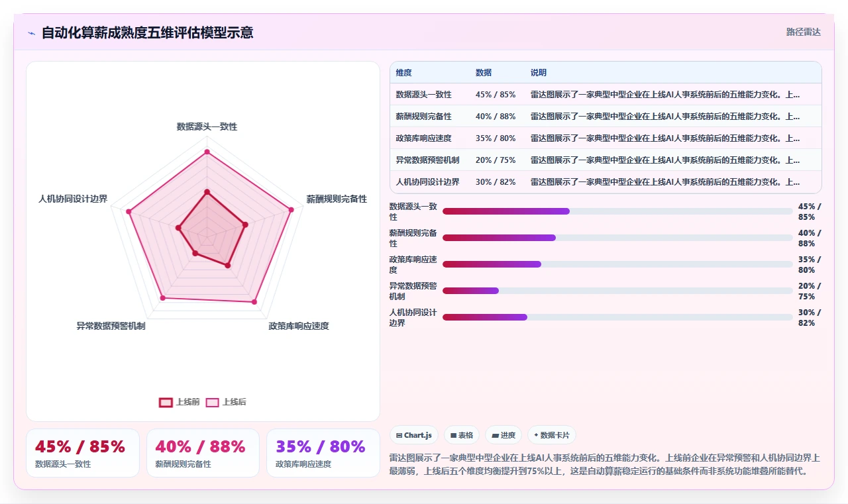
Task: Select the 数据源头一致性 table row name
Action: coord(423,95)
